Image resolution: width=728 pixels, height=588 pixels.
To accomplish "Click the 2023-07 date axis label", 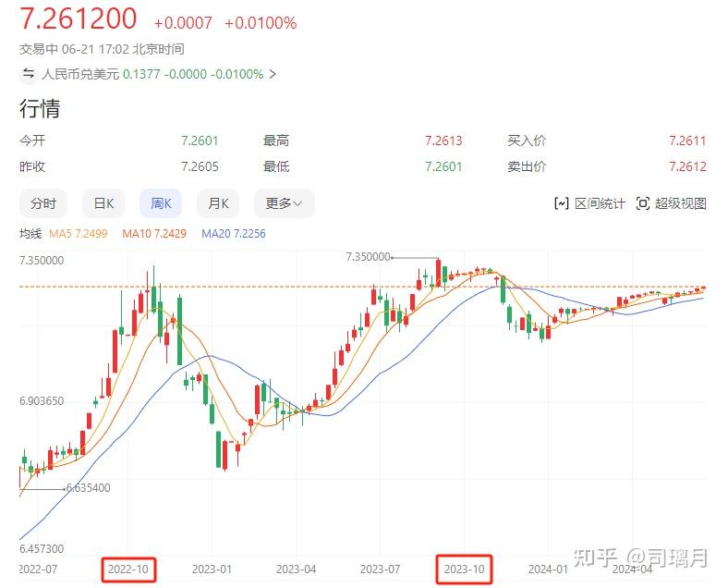I will pyautogui.click(x=381, y=570).
